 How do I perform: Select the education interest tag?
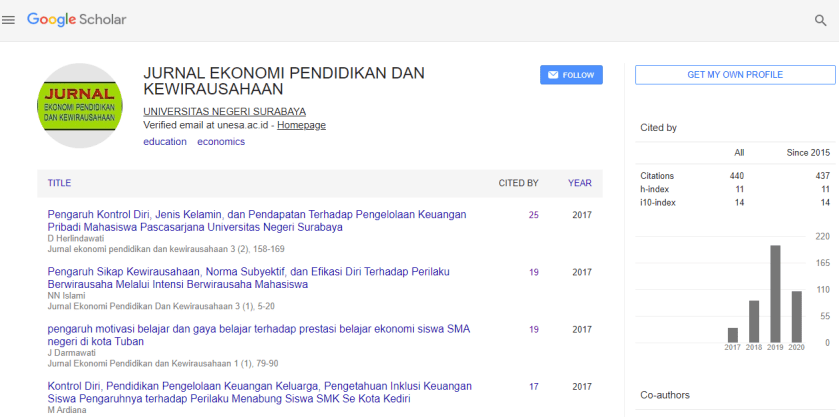(165, 142)
